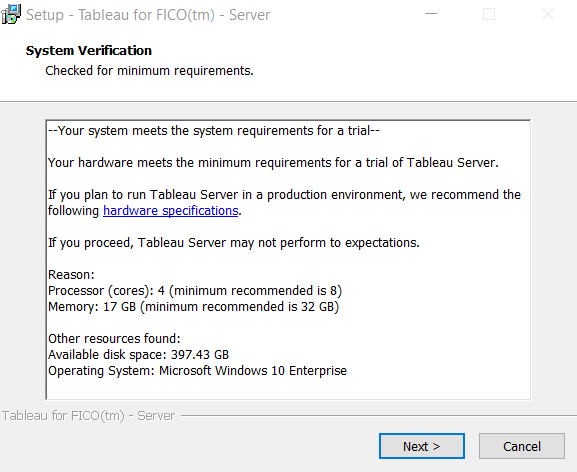Click the 'production environment' recommendation sentence
The width and height of the screenshot is (577, 472).
284,202
